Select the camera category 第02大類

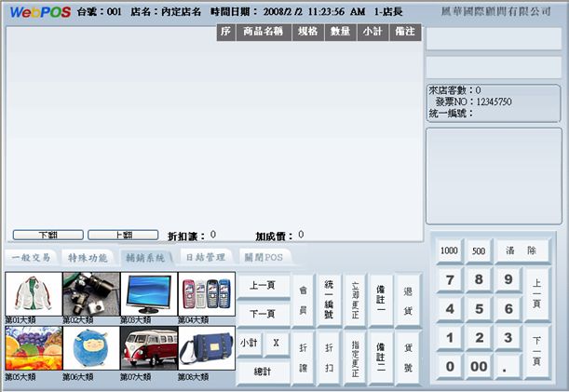pos(91,294)
